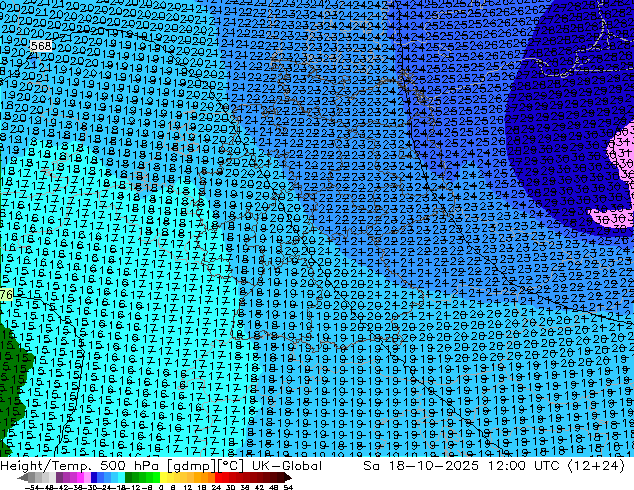Viewport: 634px width, 490px height.
Task: Click the Sa weekday abbreviation
Action: click(371, 466)
